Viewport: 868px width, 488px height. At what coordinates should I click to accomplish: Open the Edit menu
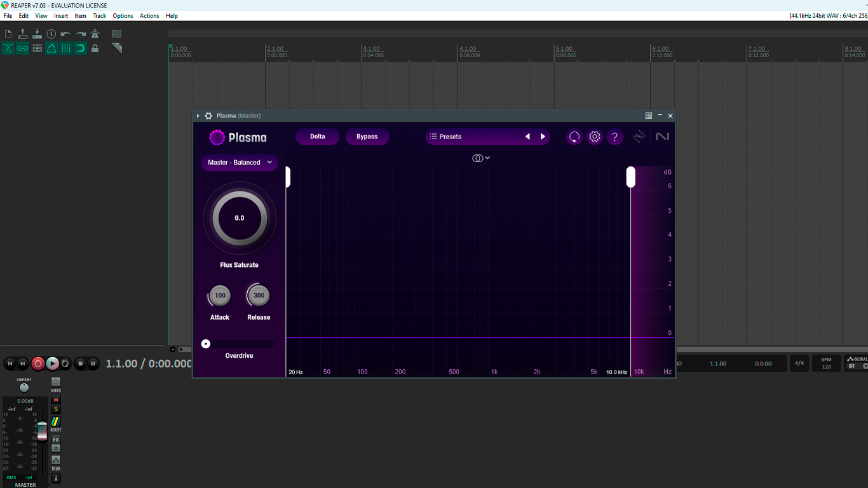(x=24, y=16)
